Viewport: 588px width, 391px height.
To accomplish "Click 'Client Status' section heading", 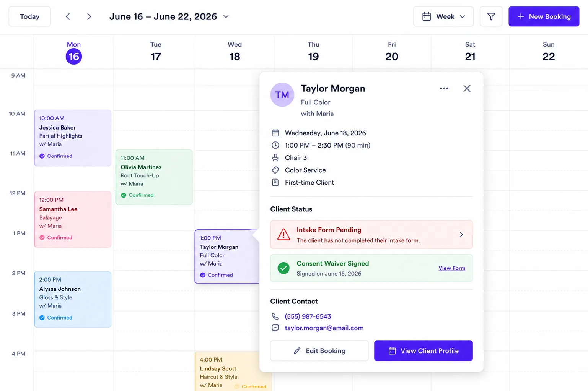I will click(x=291, y=209).
